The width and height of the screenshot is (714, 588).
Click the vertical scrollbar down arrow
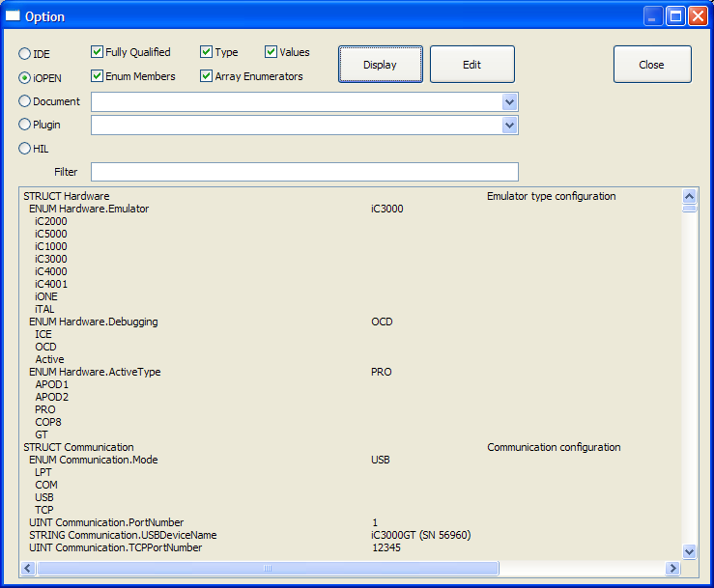(x=690, y=552)
